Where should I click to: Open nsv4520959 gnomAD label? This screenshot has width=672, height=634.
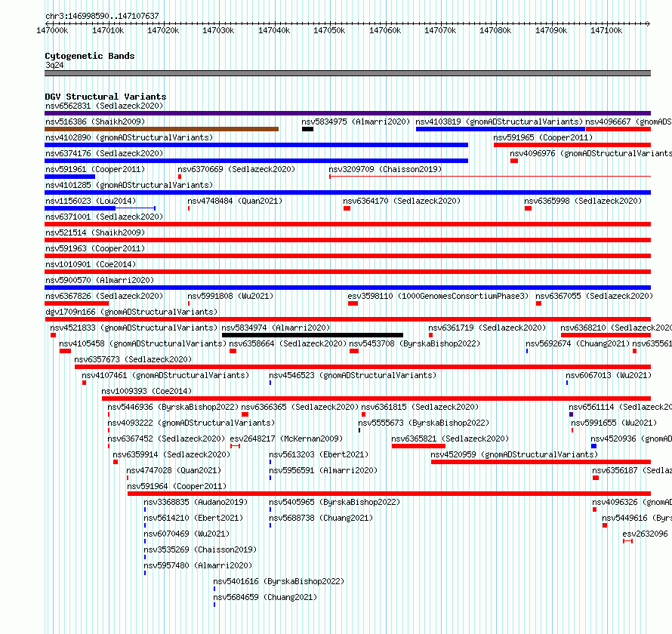pos(514,454)
